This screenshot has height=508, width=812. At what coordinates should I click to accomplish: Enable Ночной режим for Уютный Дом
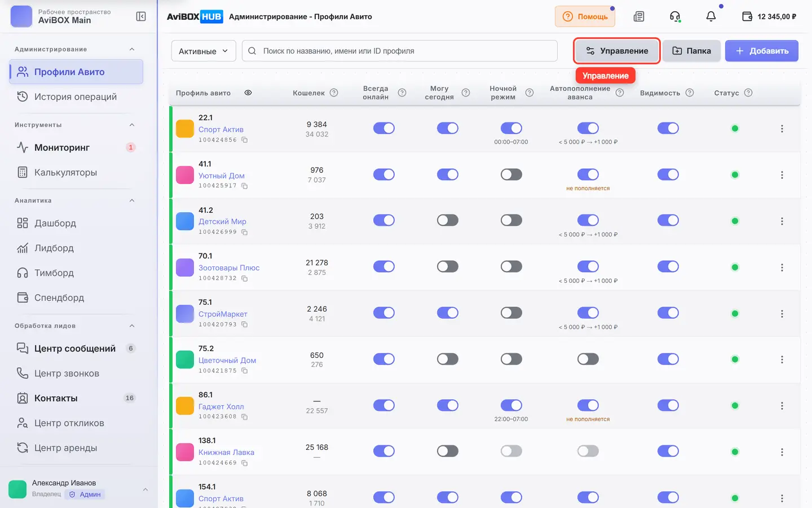[511, 174]
